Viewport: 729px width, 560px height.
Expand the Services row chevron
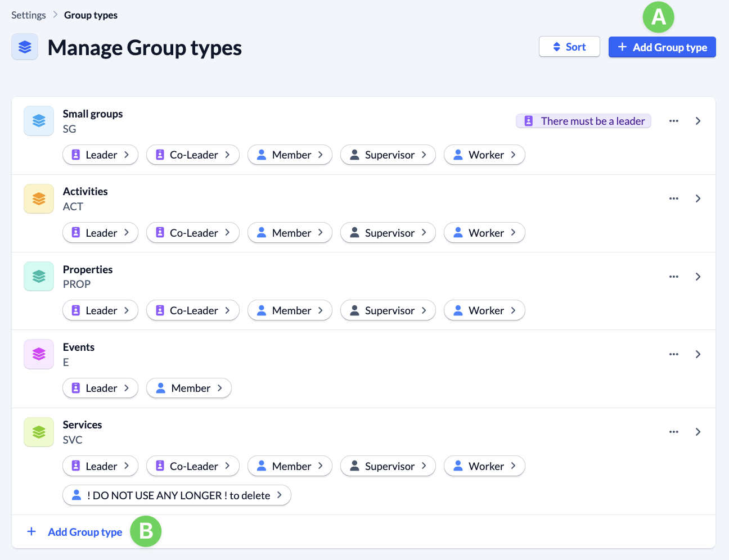697,432
